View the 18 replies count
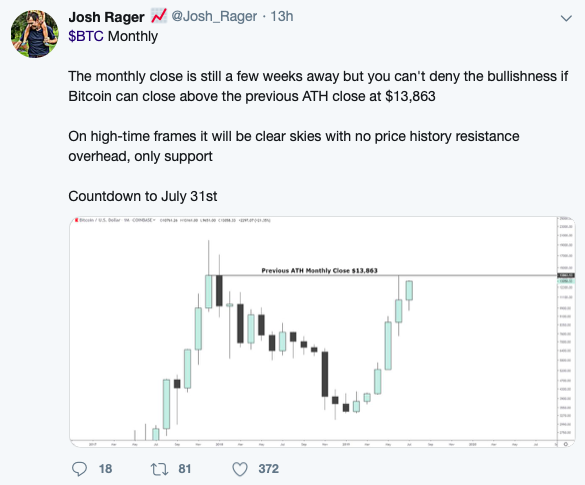 (106, 469)
